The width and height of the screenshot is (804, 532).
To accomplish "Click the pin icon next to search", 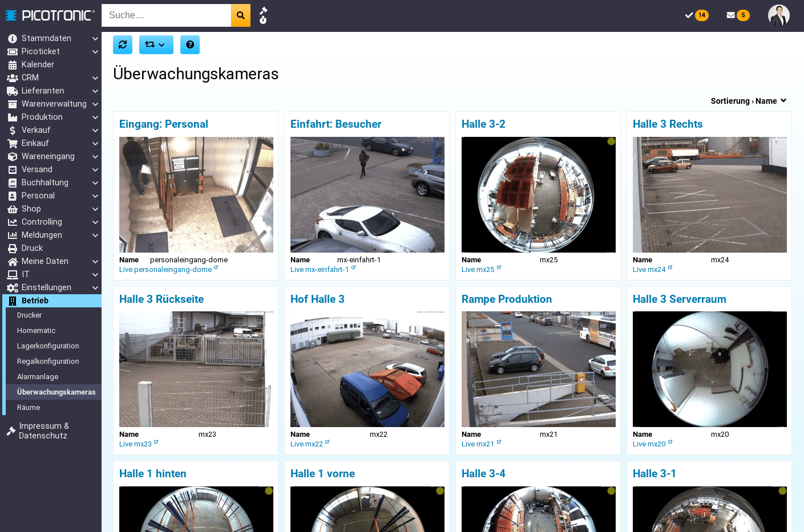I will 263,10.
